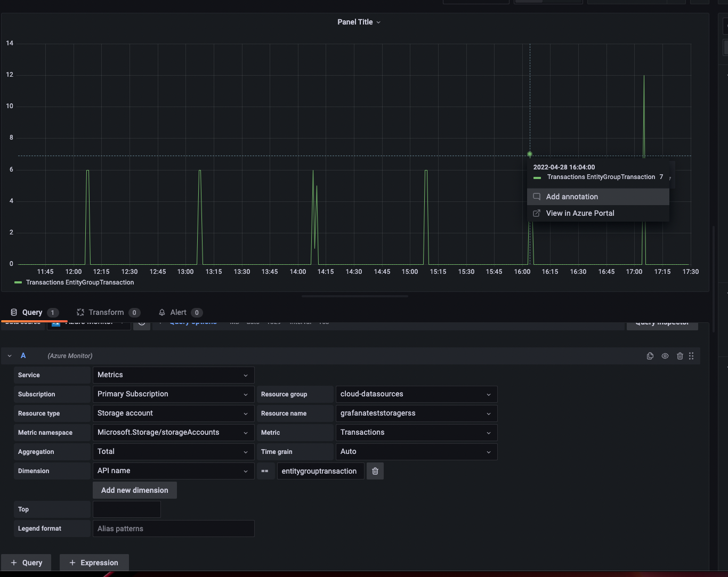Toggle query A visibility with the eye icon
728x577 pixels.
coord(665,356)
